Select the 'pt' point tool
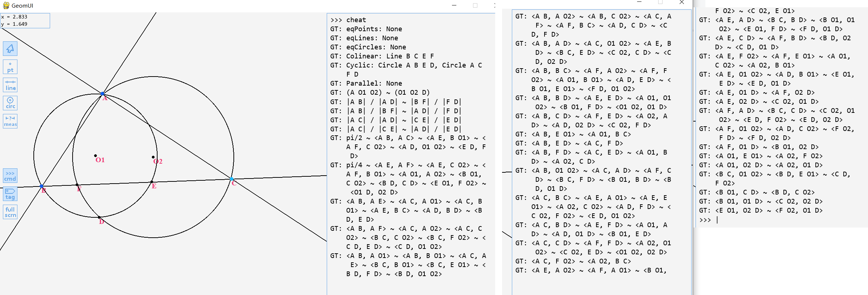Viewport: 868px width, 295px height. [x=10, y=67]
